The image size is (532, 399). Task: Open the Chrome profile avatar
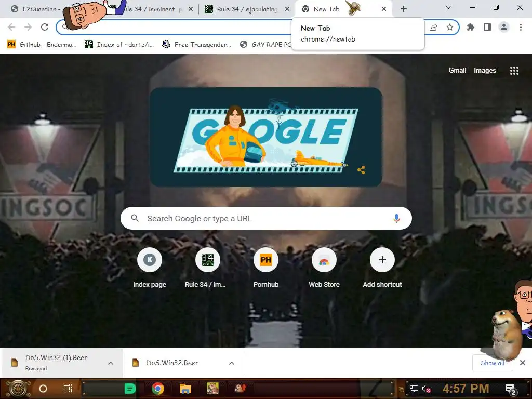pyautogui.click(x=504, y=27)
